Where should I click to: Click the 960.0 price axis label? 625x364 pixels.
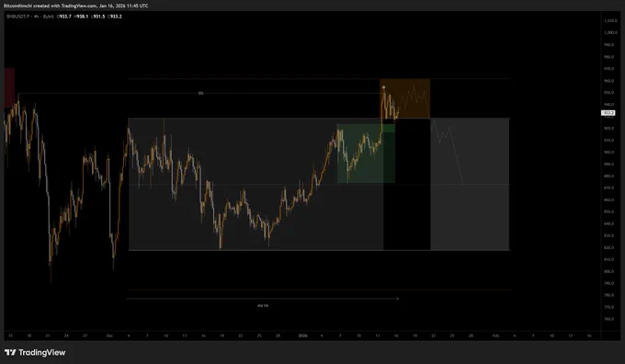pyautogui.click(x=609, y=81)
